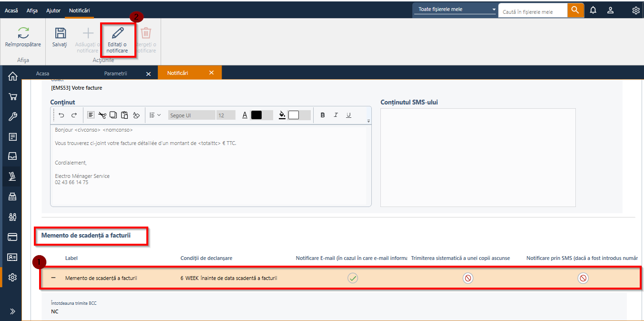Viewport: 644px width, 321px height.
Task: Click select all in editor toolbar
Action: (x=91, y=115)
